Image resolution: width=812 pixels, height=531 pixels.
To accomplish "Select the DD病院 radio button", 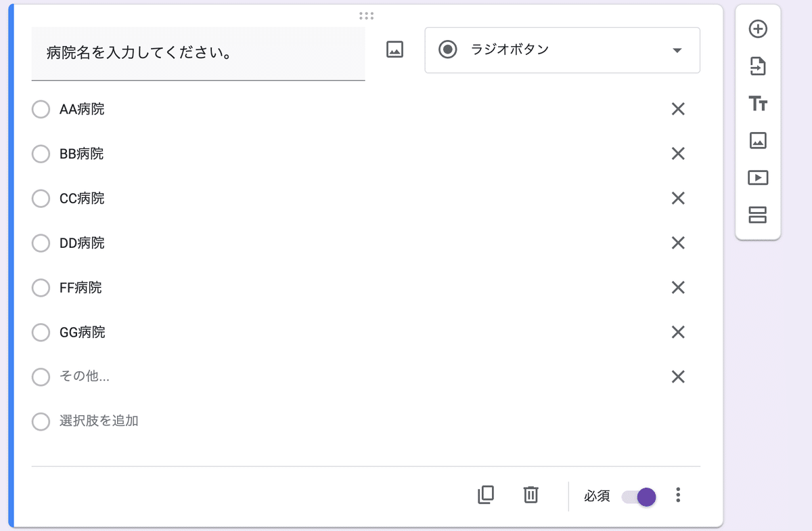I will (x=41, y=243).
